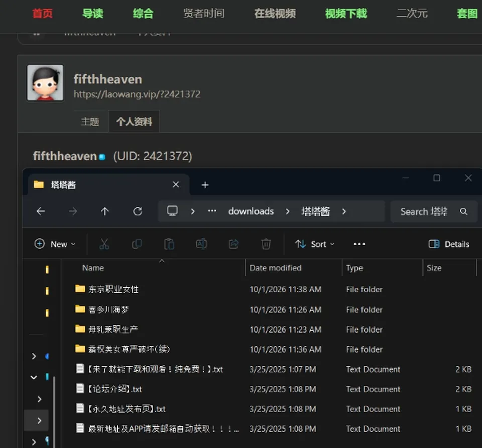Click the This PC monitor icon in address bar
482x448 pixels.
click(x=172, y=211)
